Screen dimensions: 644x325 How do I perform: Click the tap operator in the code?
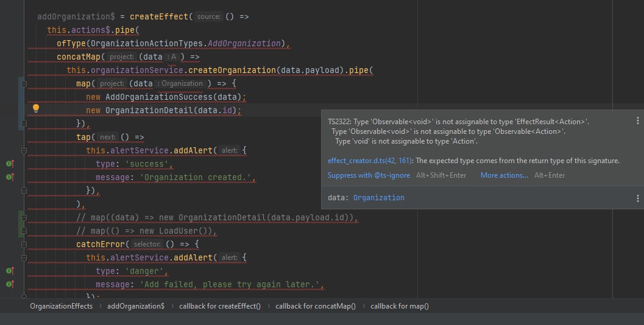(x=83, y=137)
